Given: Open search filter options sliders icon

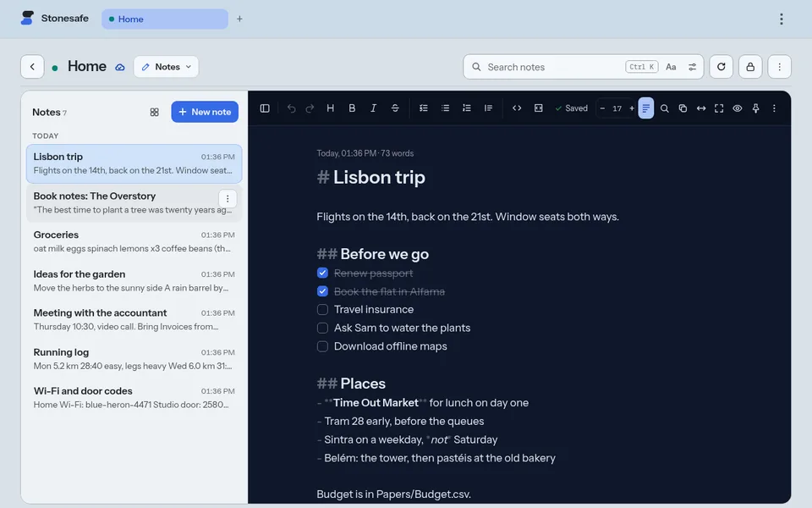Looking at the screenshot, I should point(692,67).
